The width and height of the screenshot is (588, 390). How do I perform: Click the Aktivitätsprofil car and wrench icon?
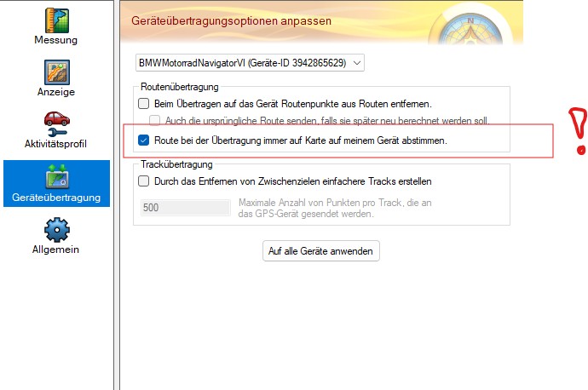56,123
